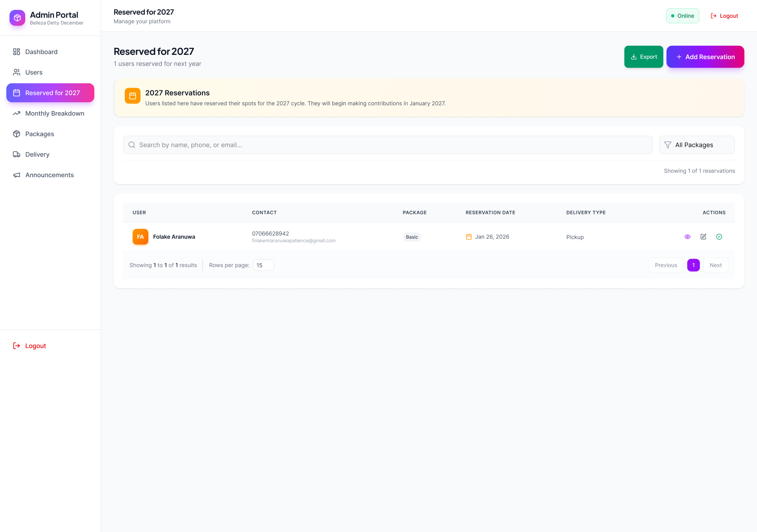Viewport: 757px width, 532px height.
Task: Click the Admin Portal cube logo
Action: (17, 18)
